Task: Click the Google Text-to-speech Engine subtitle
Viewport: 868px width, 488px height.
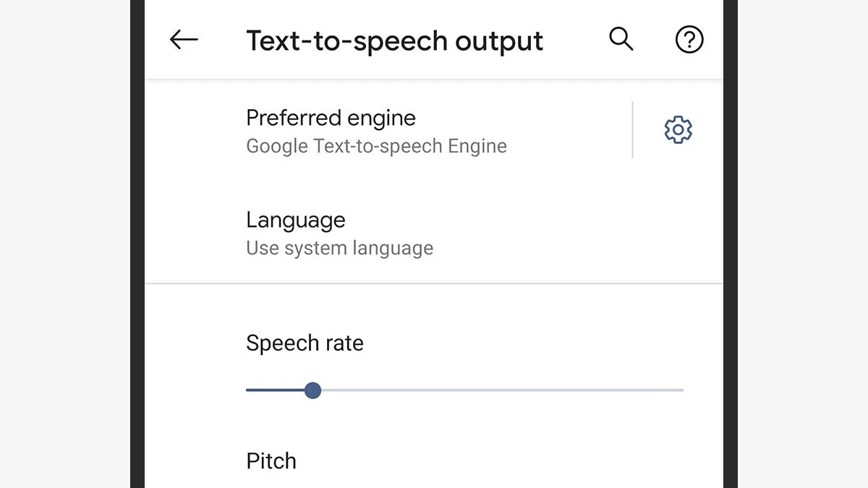Action: tap(376, 146)
